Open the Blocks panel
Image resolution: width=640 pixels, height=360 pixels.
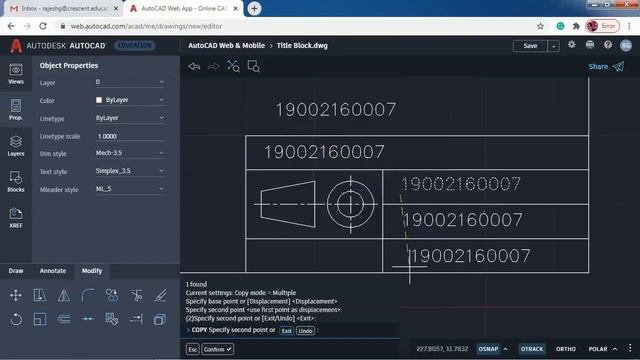click(x=16, y=181)
